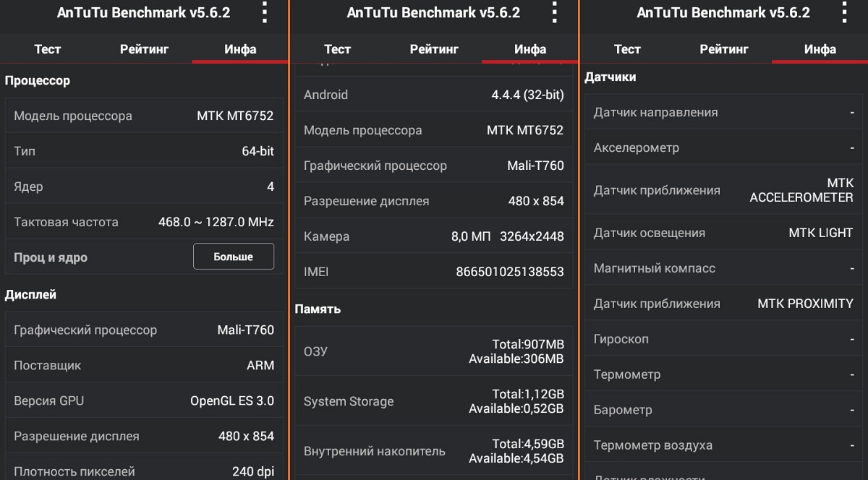Select the Гироскоп row label

click(x=621, y=339)
